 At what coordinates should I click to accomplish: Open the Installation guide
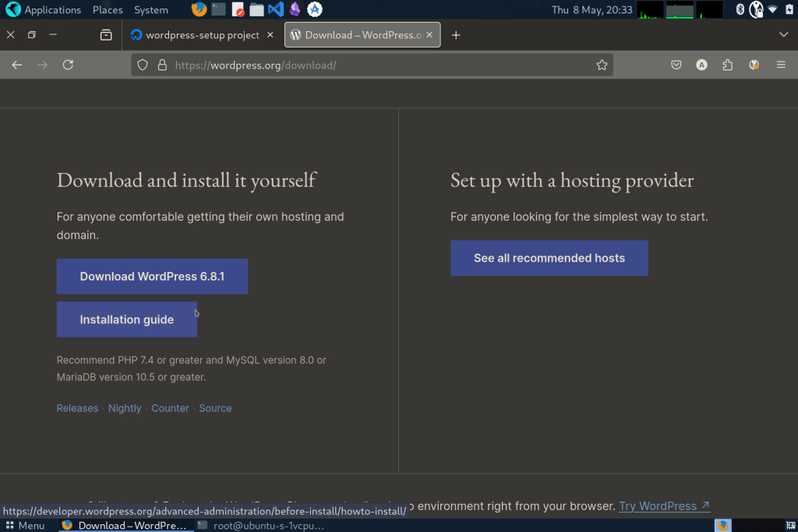click(127, 319)
